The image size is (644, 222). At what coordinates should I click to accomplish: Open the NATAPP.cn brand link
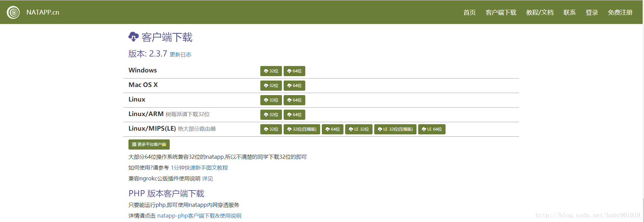[x=43, y=12]
